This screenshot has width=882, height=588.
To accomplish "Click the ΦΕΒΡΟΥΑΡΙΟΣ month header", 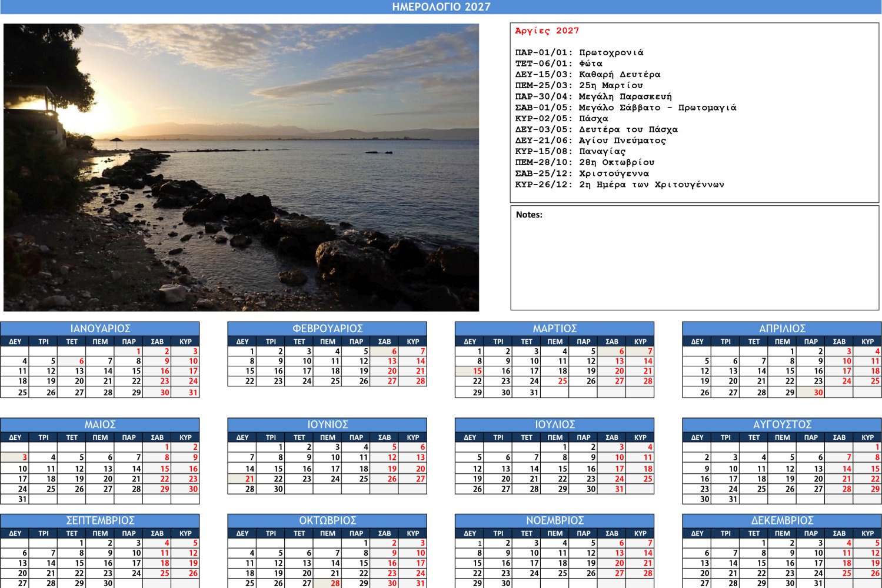I will [x=327, y=329].
